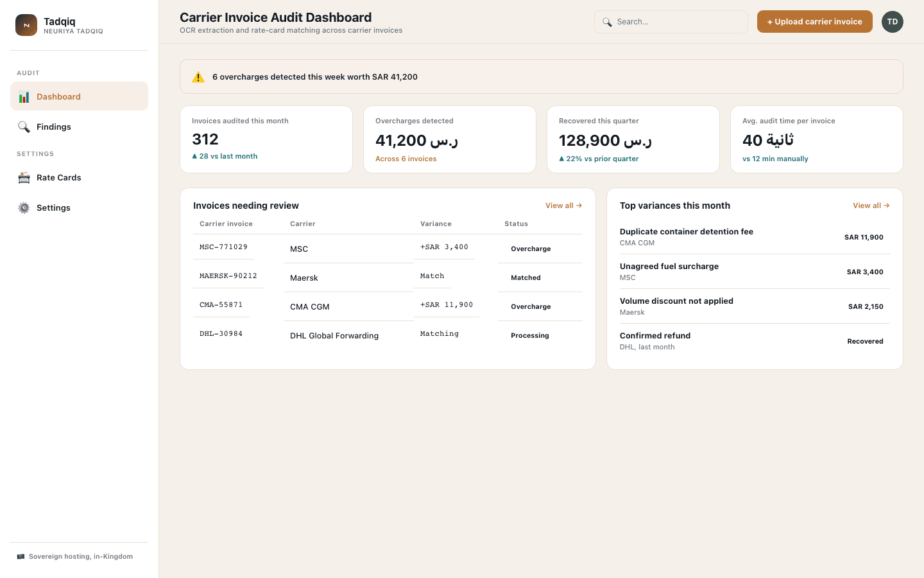The height and width of the screenshot is (578, 924).
Task: Open the TD user avatar
Action: pos(892,22)
